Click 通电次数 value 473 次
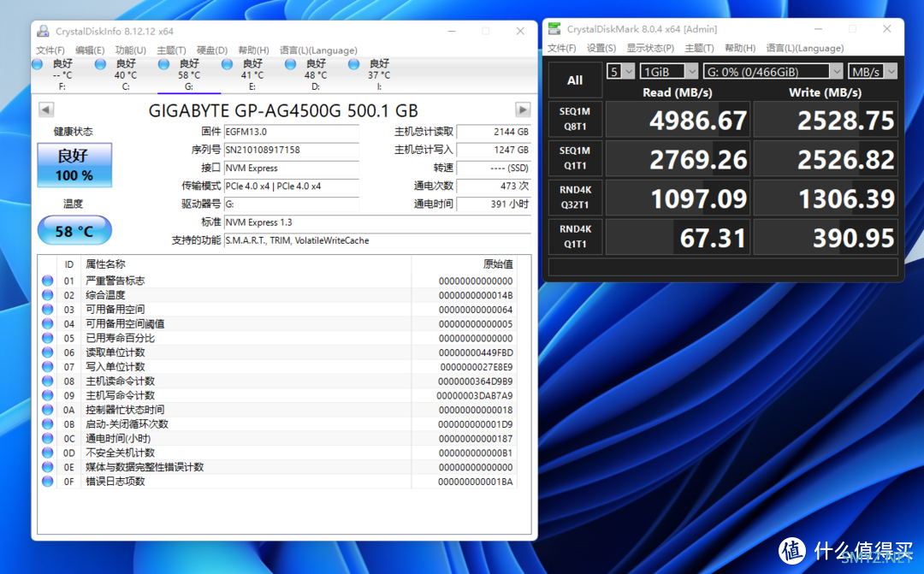 494,186
